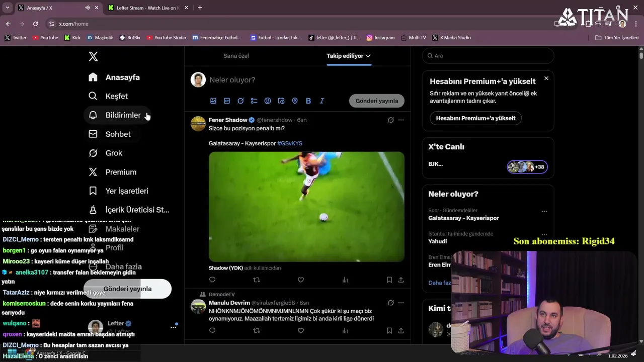The width and height of the screenshot is (644, 362).
Task: Open Premium from sidebar
Action: [112, 172]
